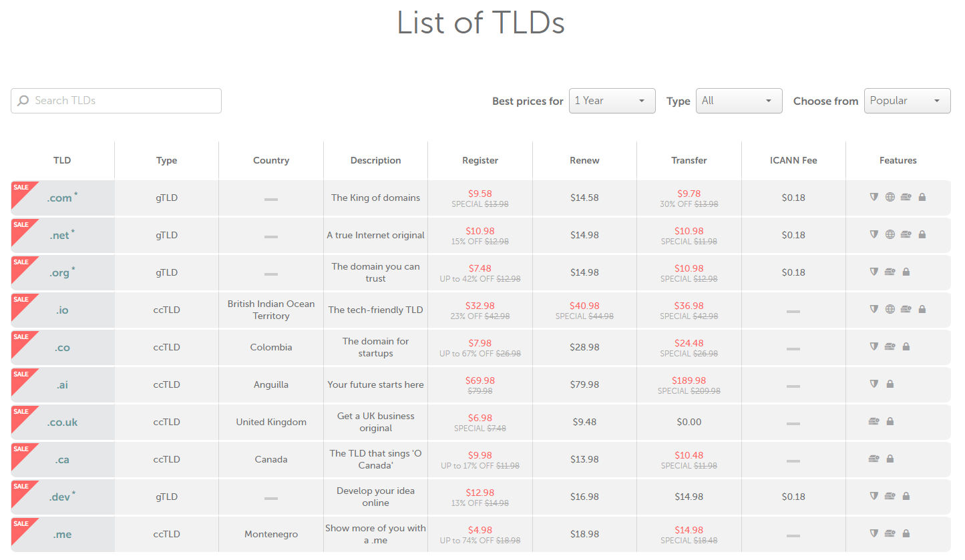The width and height of the screenshot is (965, 560).
Task: Click the TLD column header
Action: [62, 160]
